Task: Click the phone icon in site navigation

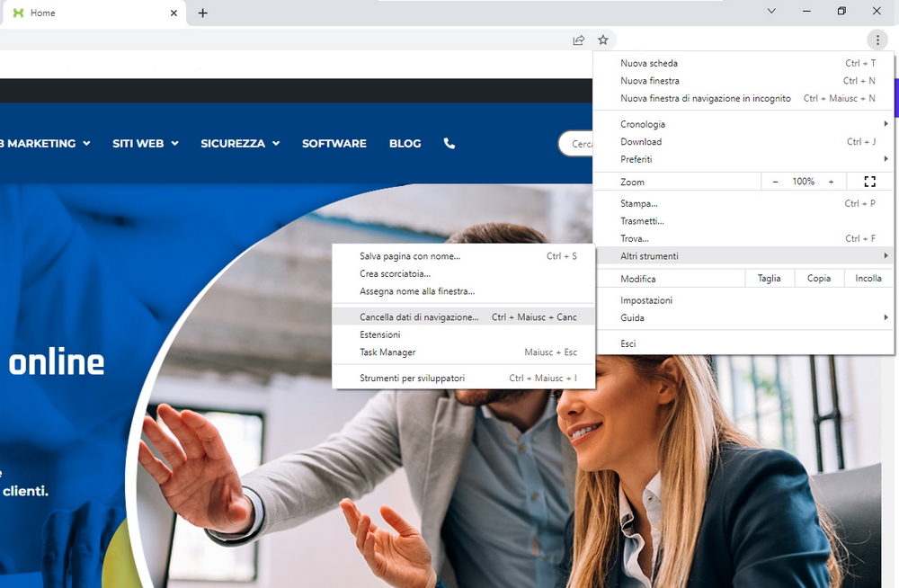Action: pos(449,144)
